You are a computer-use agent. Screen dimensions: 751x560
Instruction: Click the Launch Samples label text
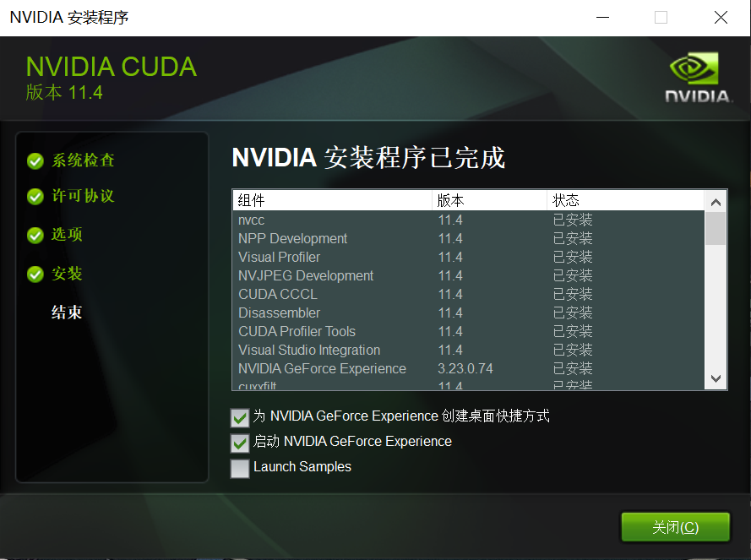(302, 467)
